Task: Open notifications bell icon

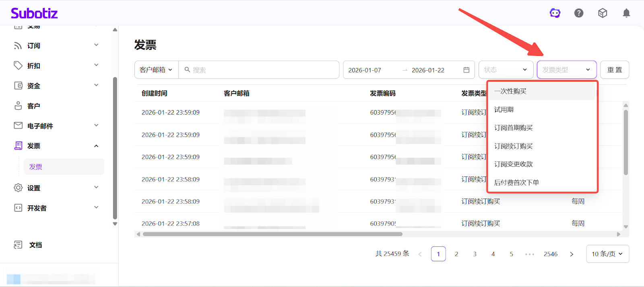Action: pyautogui.click(x=626, y=13)
